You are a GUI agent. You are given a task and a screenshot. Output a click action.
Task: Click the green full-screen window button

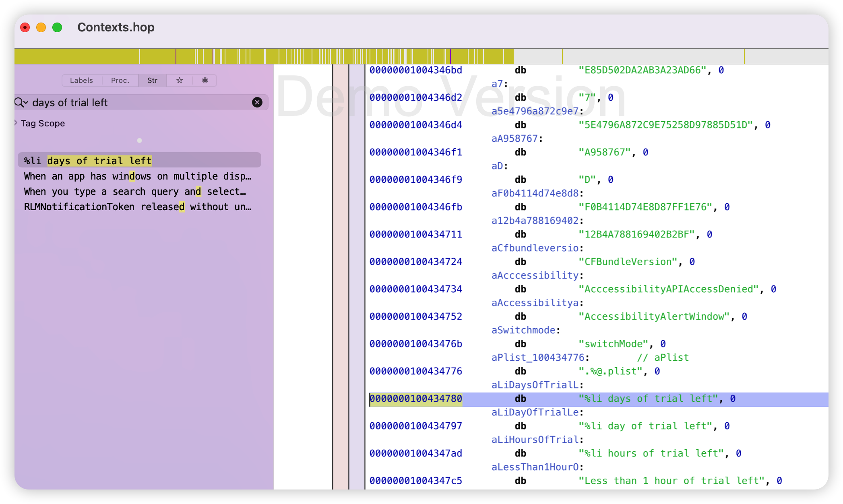pos(57,27)
